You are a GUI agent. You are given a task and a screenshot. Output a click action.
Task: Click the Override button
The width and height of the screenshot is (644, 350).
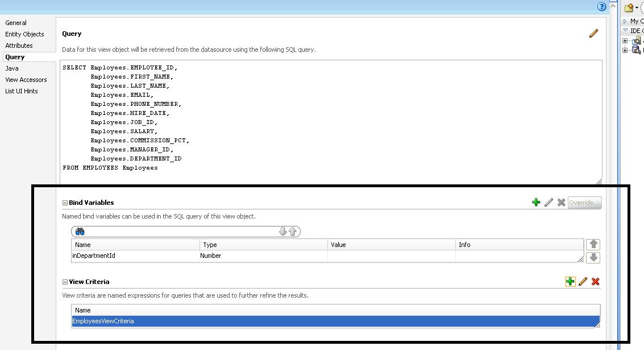pyautogui.click(x=585, y=203)
